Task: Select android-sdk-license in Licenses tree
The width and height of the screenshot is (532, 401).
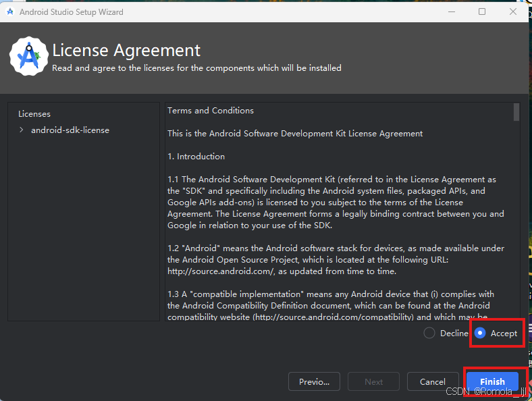Action: [x=70, y=130]
